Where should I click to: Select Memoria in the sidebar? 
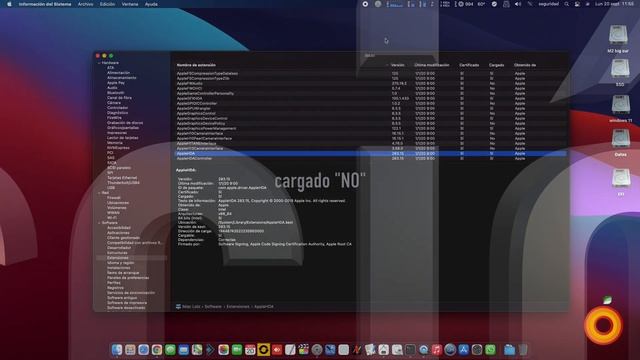click(115, 143)
